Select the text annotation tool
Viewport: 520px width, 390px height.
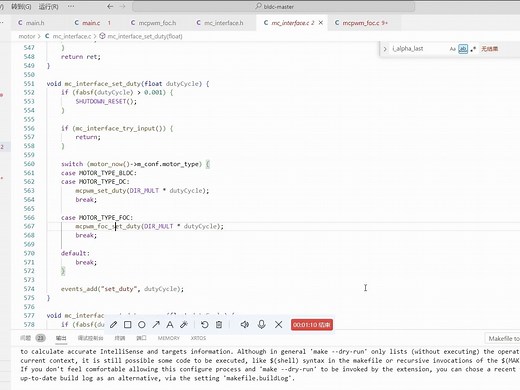click(x=170, y=324)
